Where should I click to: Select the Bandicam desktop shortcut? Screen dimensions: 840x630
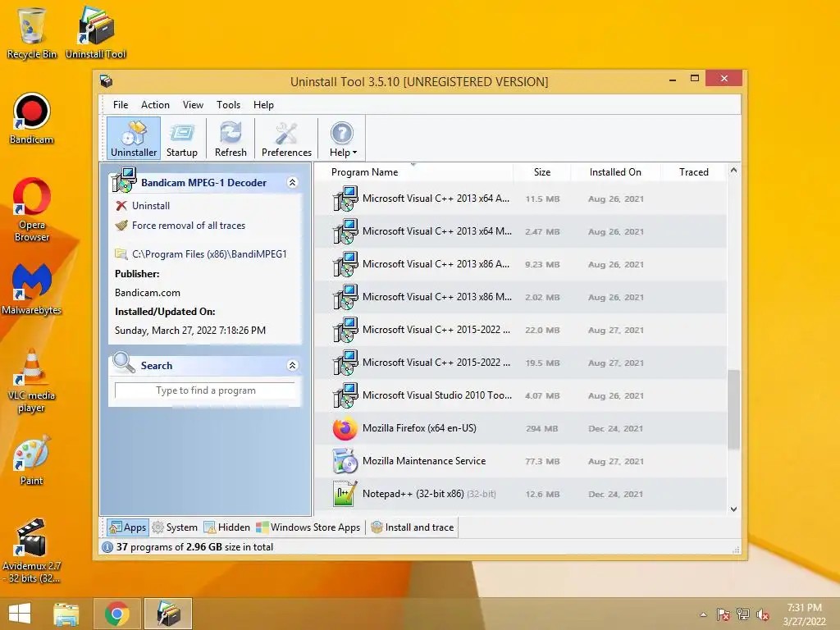point(32,118)
